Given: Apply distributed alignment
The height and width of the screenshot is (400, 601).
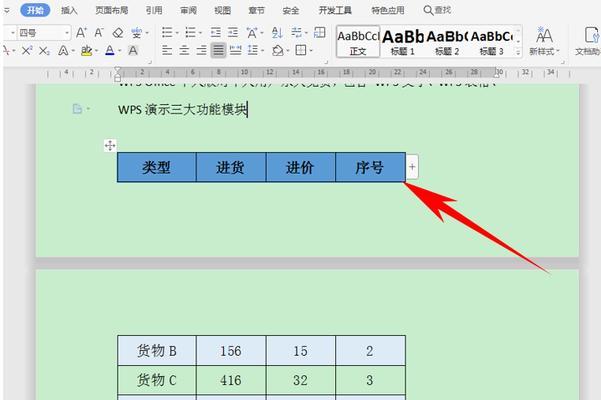Looking at the screenshot, I should pyautogui.click(x=235, y=50).
